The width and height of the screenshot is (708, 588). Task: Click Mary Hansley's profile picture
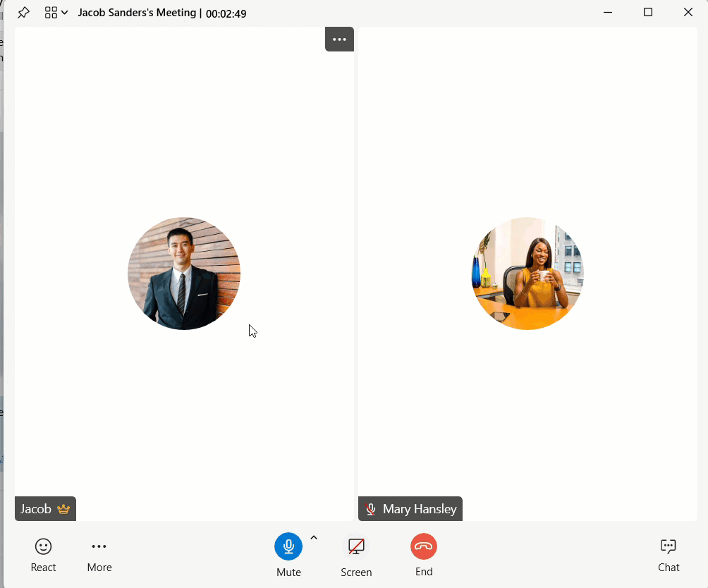pos(527,274)
